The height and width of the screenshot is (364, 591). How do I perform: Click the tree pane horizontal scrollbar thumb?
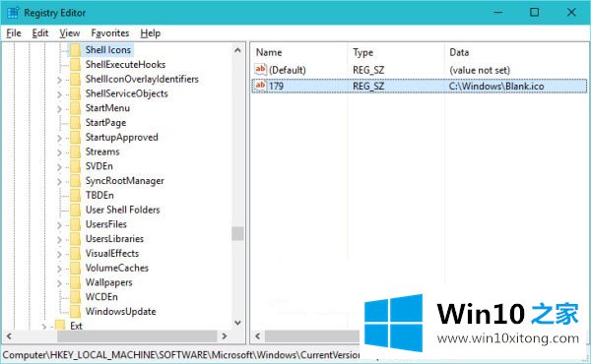137,335
